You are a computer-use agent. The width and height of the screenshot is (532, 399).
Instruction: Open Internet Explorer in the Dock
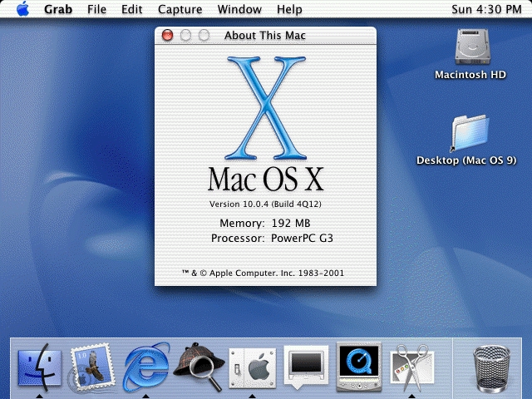coord(146,367)
